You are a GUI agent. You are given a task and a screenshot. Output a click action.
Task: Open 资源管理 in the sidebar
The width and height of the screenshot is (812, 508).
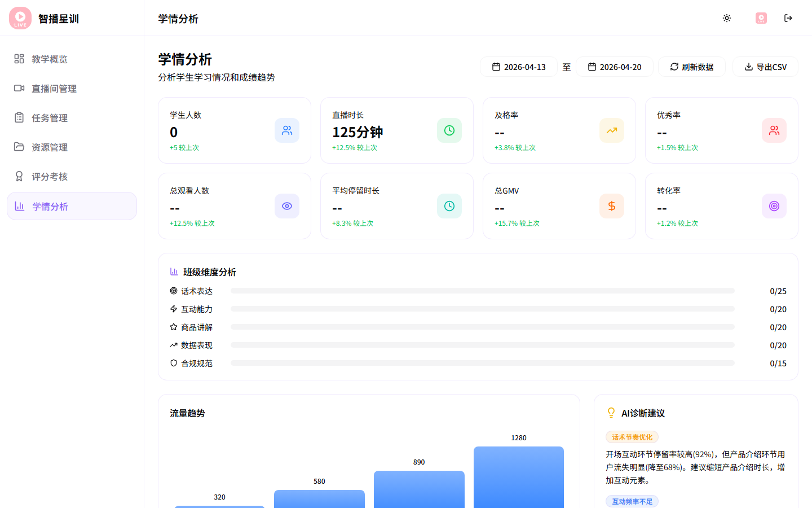72,147
